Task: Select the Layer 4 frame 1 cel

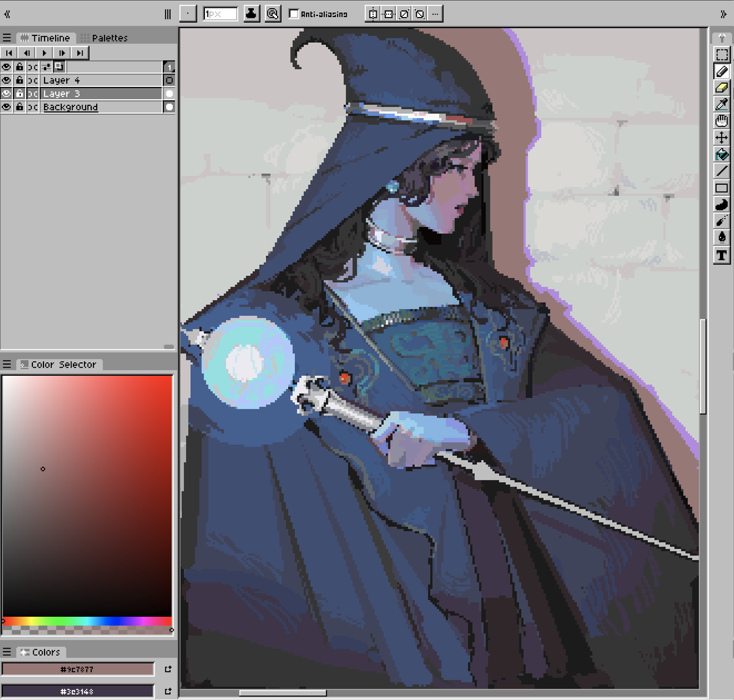Action: point(169,80)
